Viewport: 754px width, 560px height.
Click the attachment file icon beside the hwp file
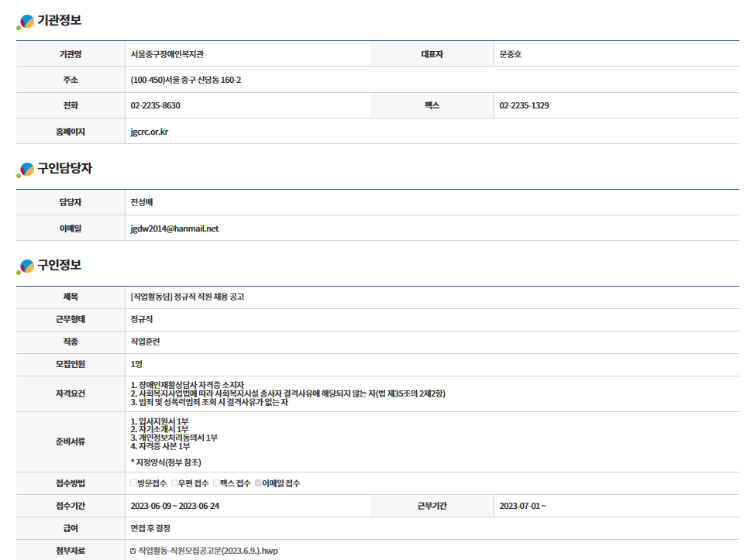(x=133, y=551)
